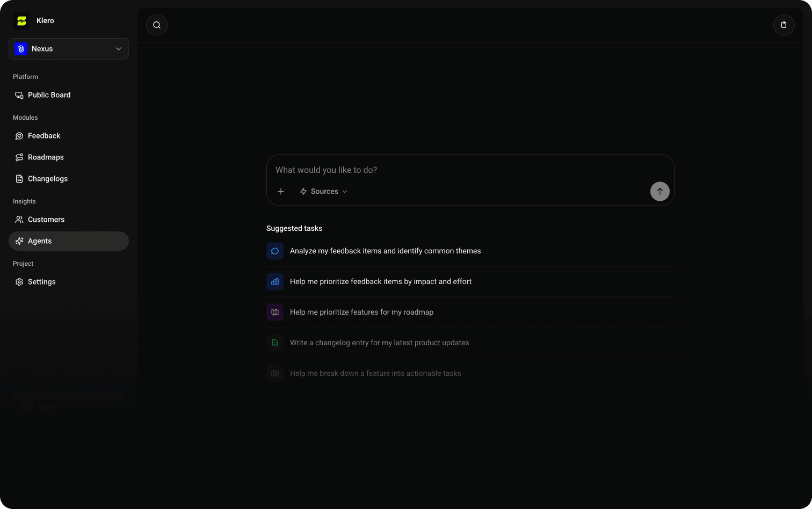
Task: Open the Nexus workspace switcher dropdown
Action: (68, 49)
